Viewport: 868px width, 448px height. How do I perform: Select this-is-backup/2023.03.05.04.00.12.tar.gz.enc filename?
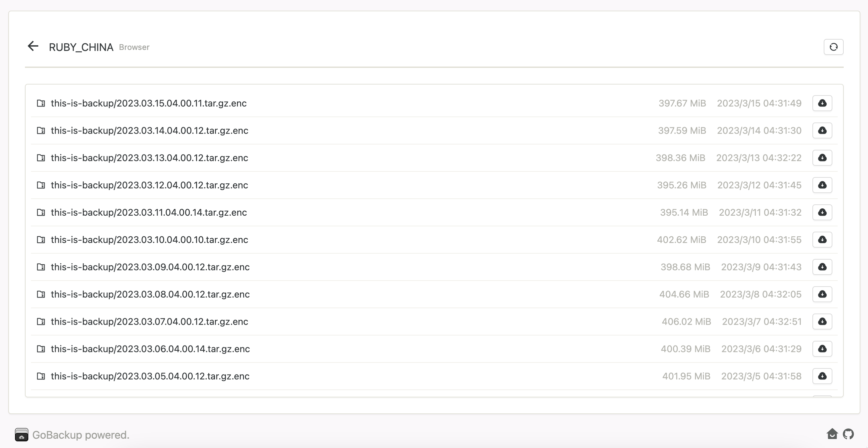(x=150, y=376)
